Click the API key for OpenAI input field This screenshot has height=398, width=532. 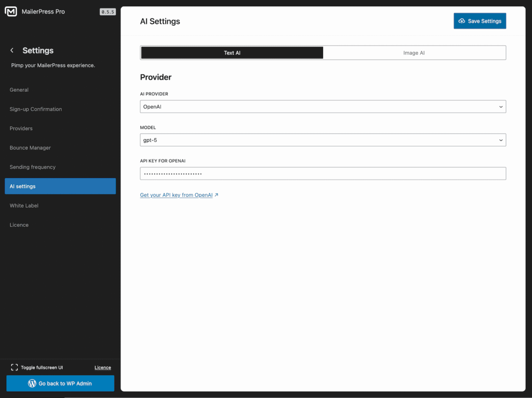(x=322, y=173)
